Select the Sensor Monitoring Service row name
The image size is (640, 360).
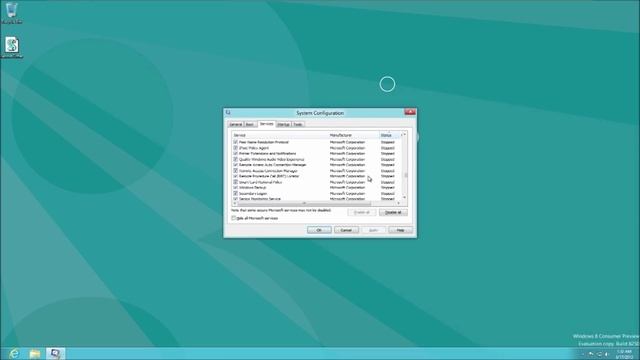260,199
